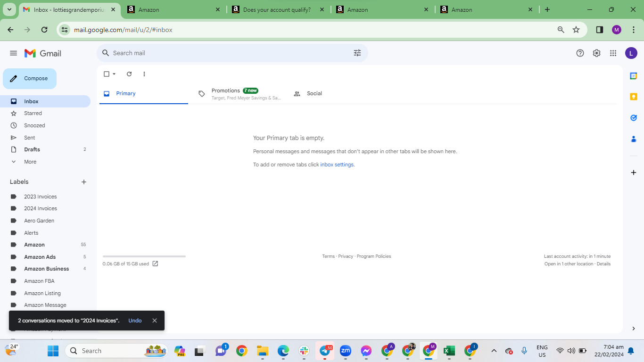The image size is (644, 362).
Task: Open Chrome tab search dropdown
Action: 9,9
